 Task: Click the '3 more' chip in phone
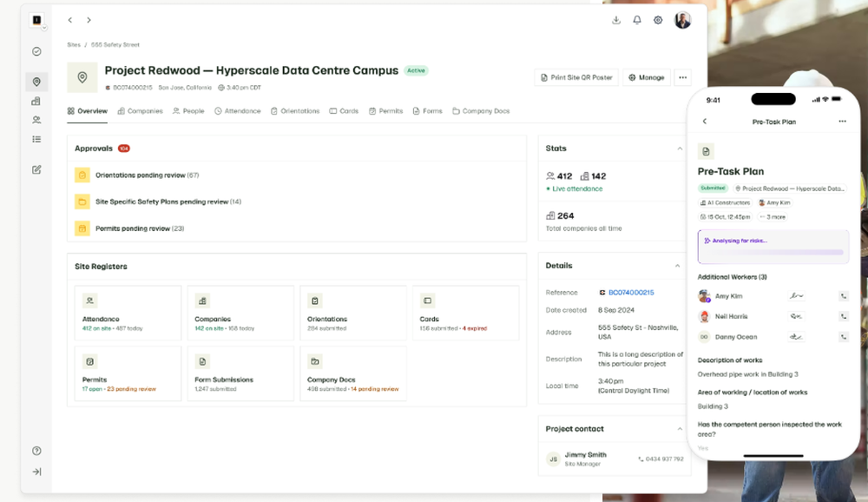tap(773, 217)
